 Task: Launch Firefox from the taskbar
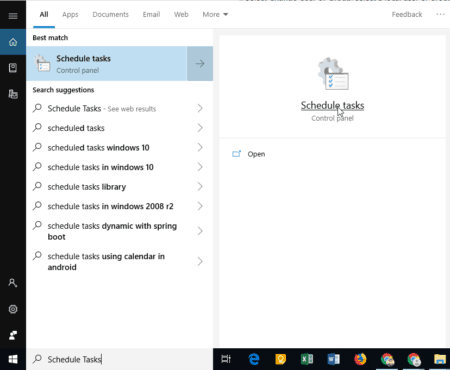(x=360, y=359)
